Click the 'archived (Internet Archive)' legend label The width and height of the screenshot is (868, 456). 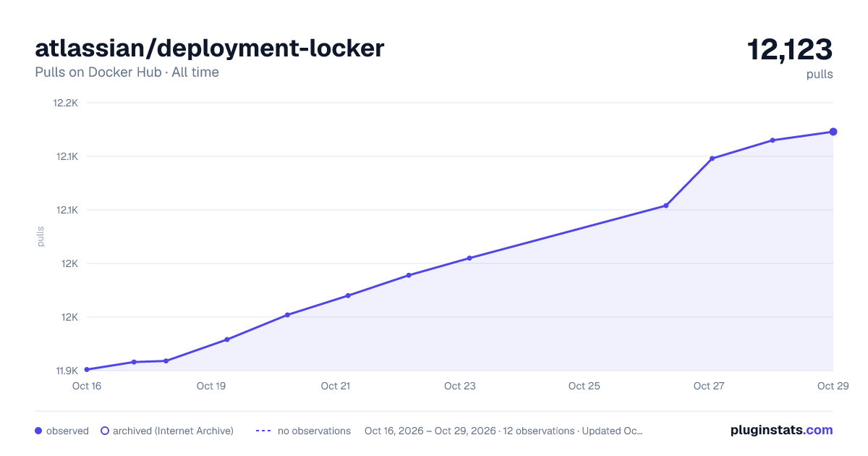pos(173,431)
